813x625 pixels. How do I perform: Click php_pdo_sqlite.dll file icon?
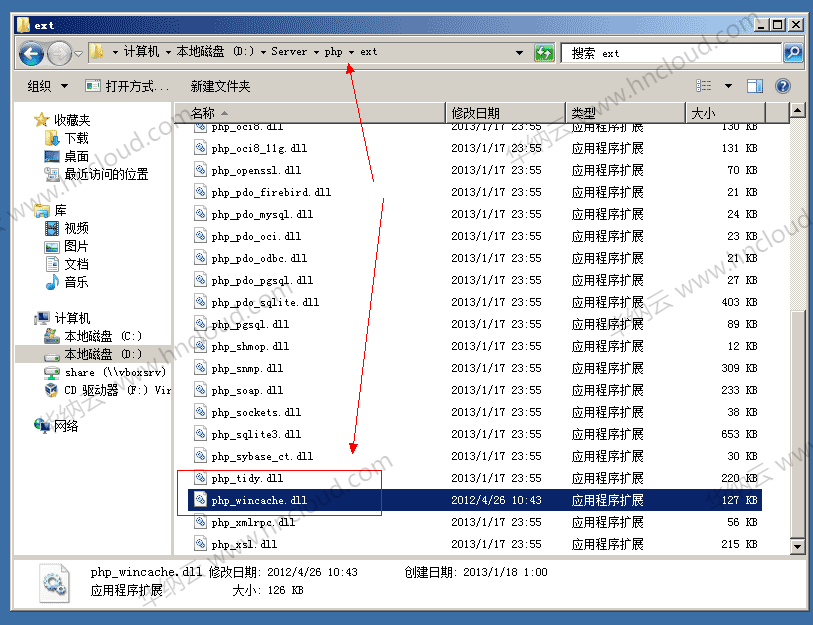[200, 302]
